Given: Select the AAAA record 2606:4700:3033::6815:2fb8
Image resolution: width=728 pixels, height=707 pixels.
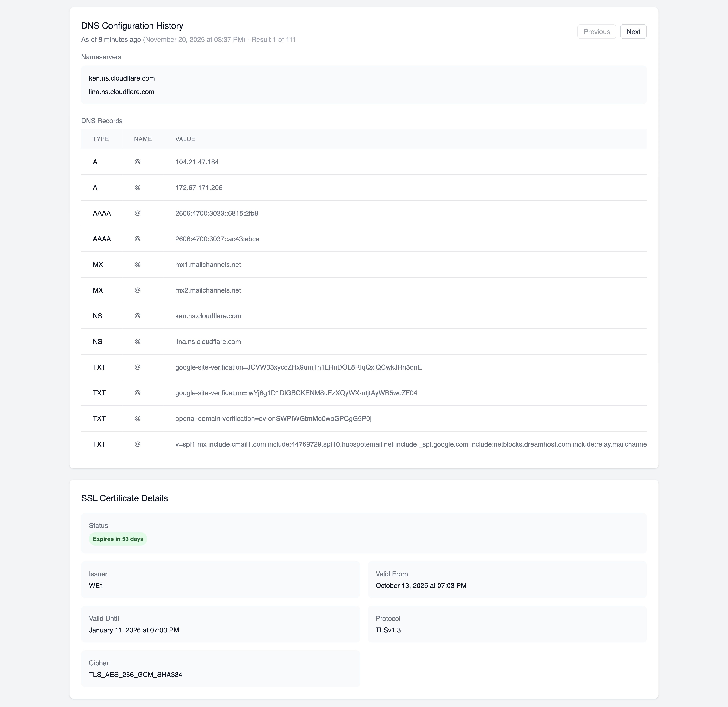Looking at the screenshot, I should (x=217, y=213).
